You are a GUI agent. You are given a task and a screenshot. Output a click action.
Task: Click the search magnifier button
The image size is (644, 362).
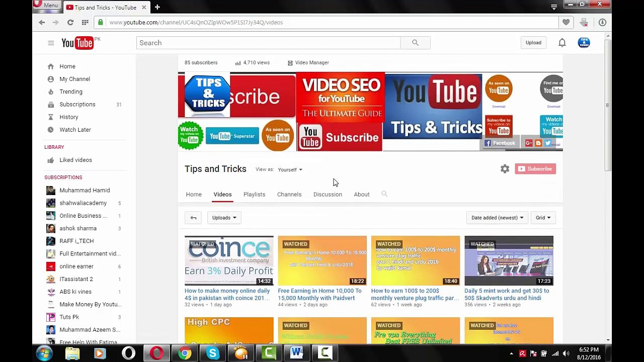pyautogui.click(x=415, y=43)
